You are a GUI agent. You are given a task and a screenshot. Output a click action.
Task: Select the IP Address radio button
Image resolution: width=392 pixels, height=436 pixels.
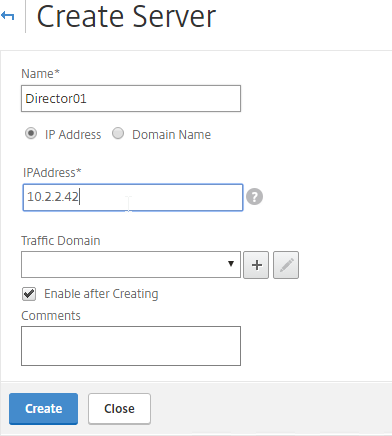click(x=31, y=134)
